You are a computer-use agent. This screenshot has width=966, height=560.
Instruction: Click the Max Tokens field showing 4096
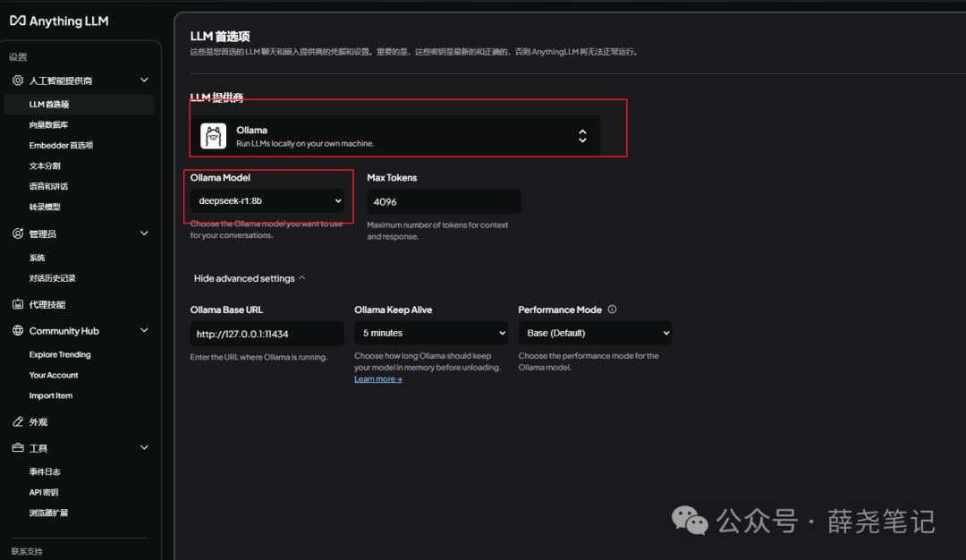click(444, 201)
